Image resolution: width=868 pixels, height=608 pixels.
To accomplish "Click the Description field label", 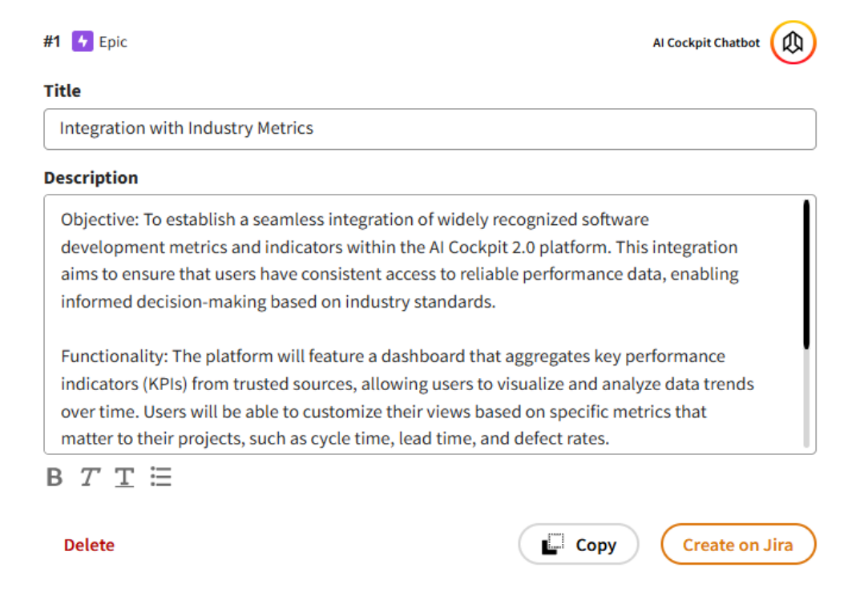I will [91, 178].
